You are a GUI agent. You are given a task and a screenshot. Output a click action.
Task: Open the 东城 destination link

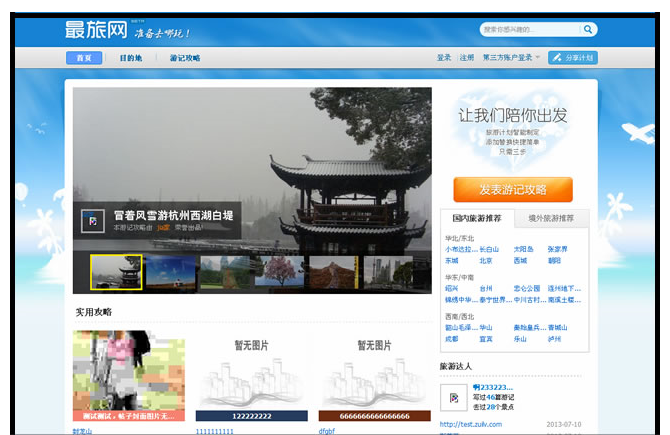click(451, 260)
